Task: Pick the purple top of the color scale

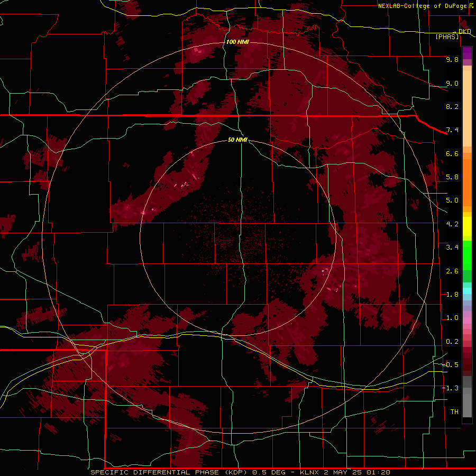Action: pyautogui.click(x=467, y=53)
